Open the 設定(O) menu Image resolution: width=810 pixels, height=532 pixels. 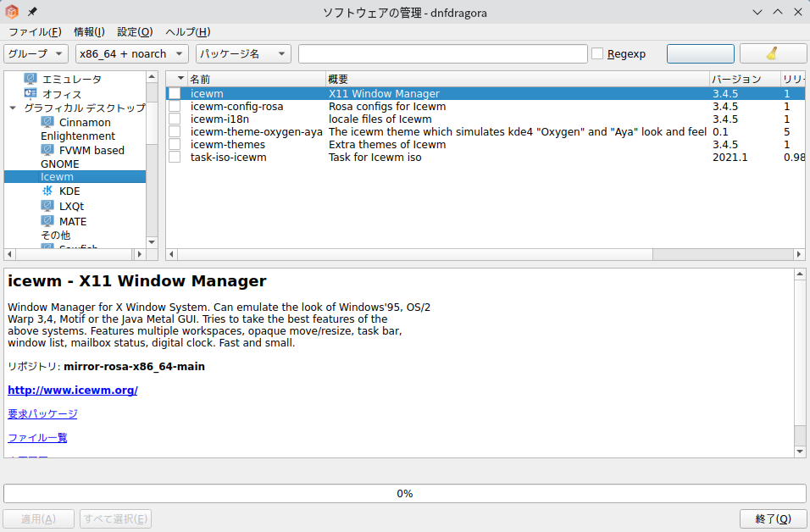click(x=135, y=32)
